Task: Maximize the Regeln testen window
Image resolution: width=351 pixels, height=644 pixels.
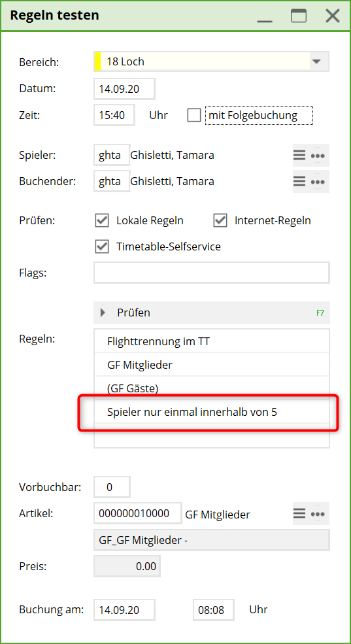Action: pyautogui.click(x=299, y=16)
